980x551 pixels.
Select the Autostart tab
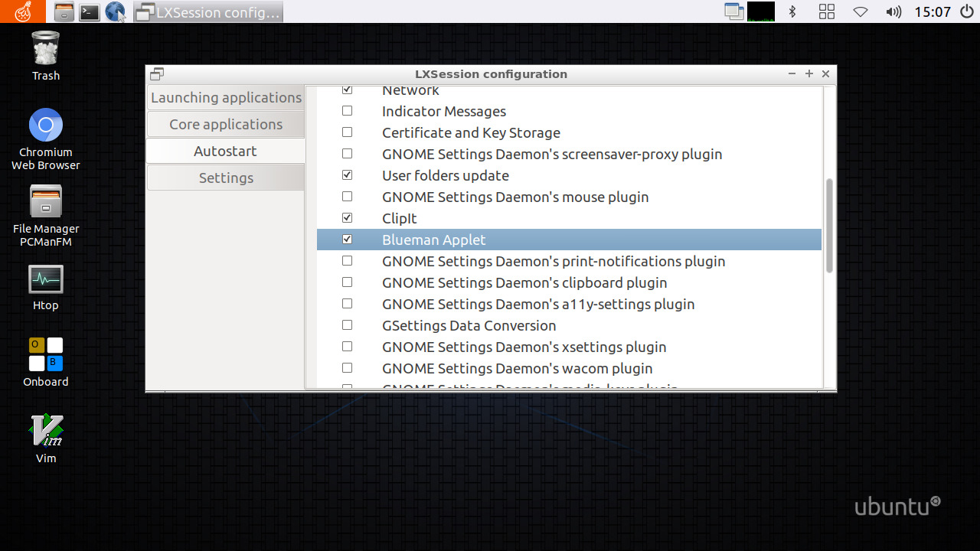click(x=225, y=151)
